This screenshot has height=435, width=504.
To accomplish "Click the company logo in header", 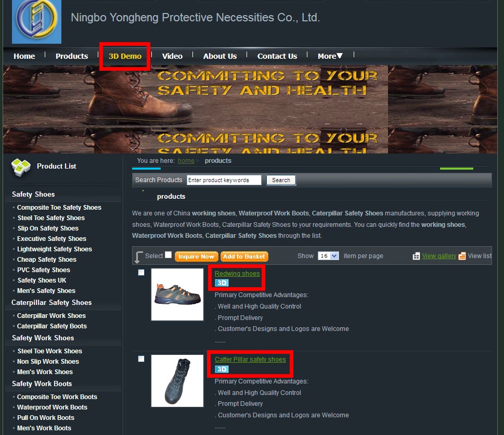I will pyautogui.click(x=36, y=21).
